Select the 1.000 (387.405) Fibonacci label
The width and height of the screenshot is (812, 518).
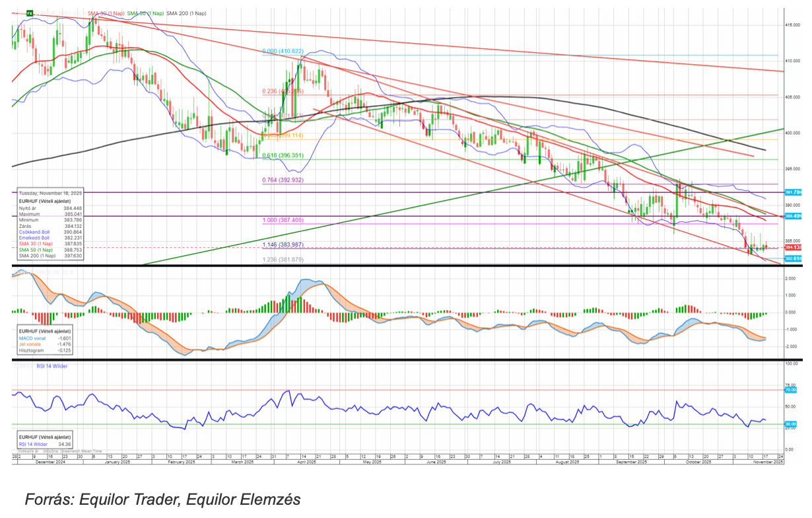(283, 220)
